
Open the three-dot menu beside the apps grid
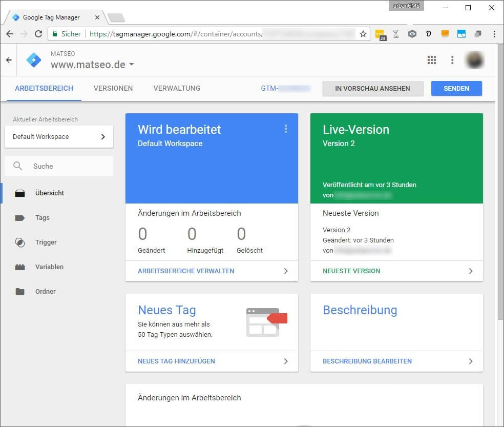click(452, 60)
